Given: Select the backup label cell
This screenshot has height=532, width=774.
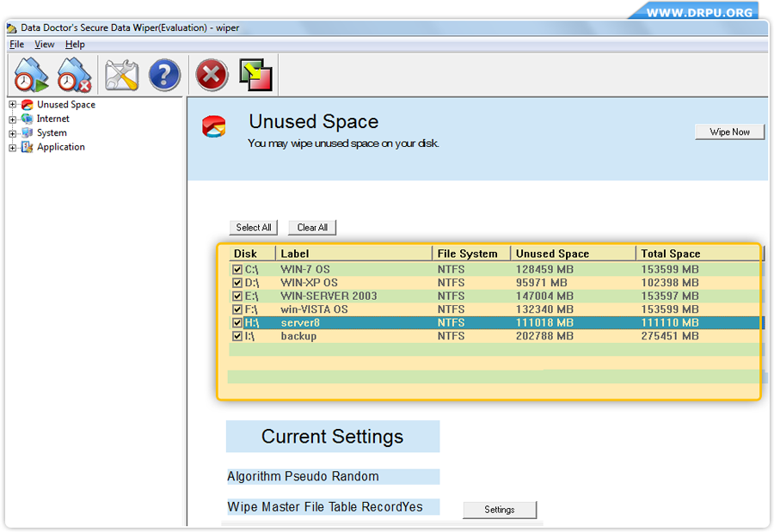Looking at the screenshot, I should (298, 336).
